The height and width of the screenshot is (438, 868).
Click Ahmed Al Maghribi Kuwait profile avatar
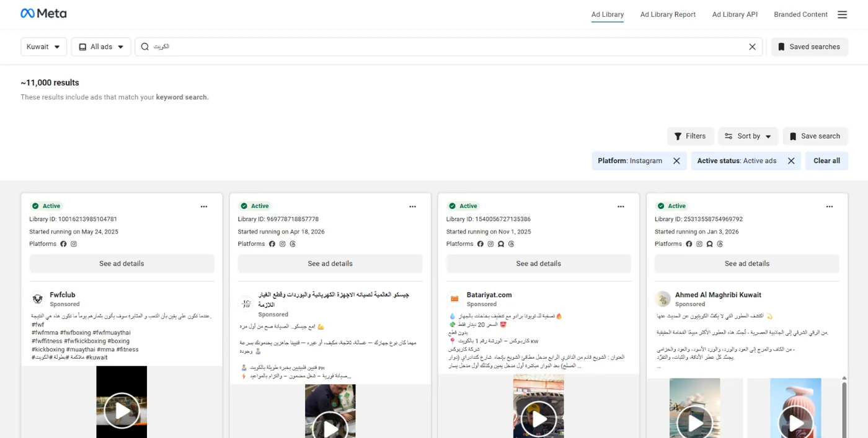(663, 299)
